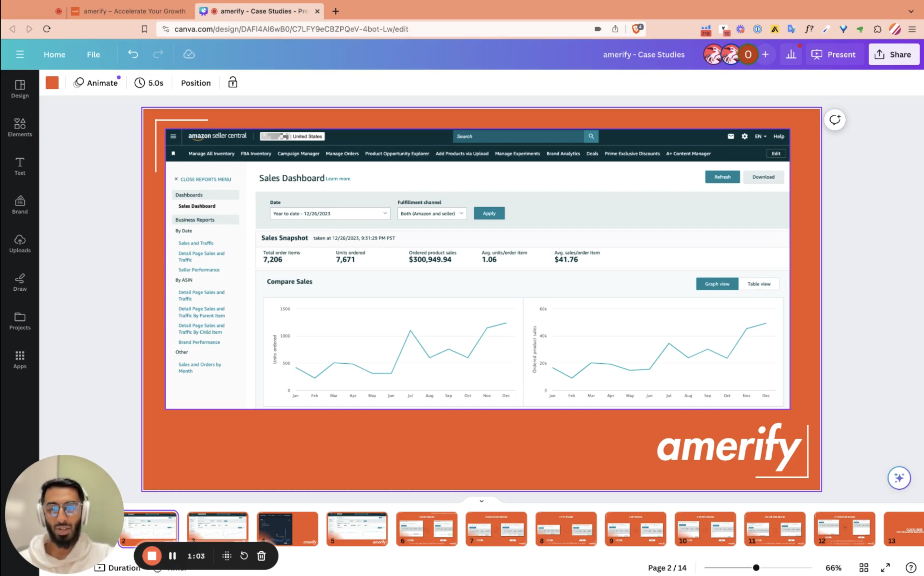Select page 12 thumbnail

click(845, 528)
